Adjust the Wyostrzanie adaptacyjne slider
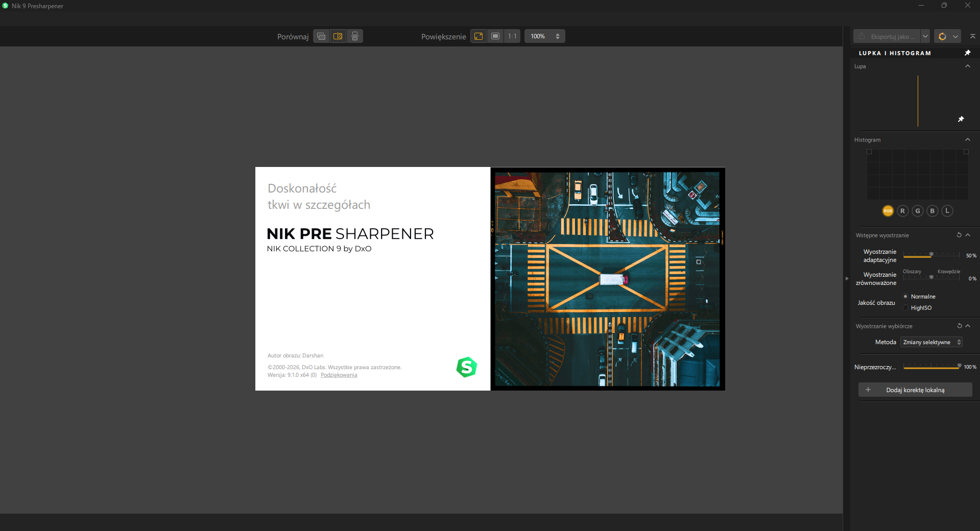Viewport: 980px width, 531px height. [931, 255]
